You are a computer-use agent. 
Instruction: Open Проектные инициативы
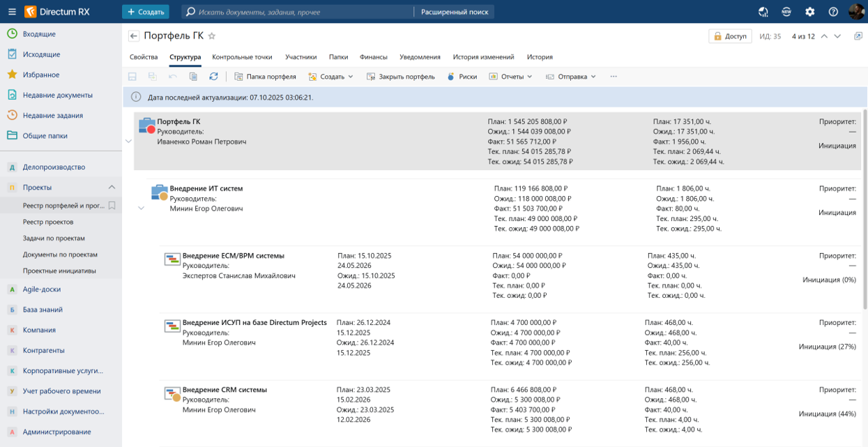(x=61, y=271)
